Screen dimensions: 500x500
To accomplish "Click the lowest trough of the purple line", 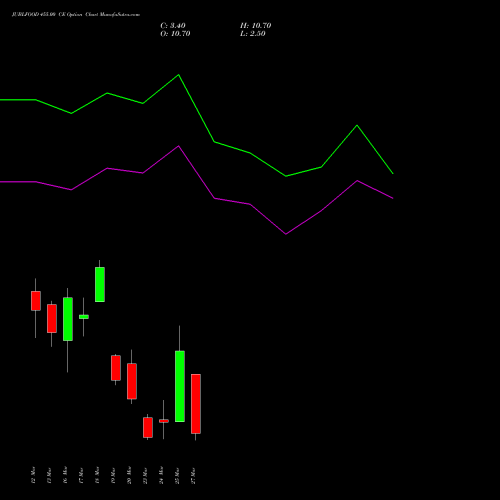I will [x=286, y=234].
